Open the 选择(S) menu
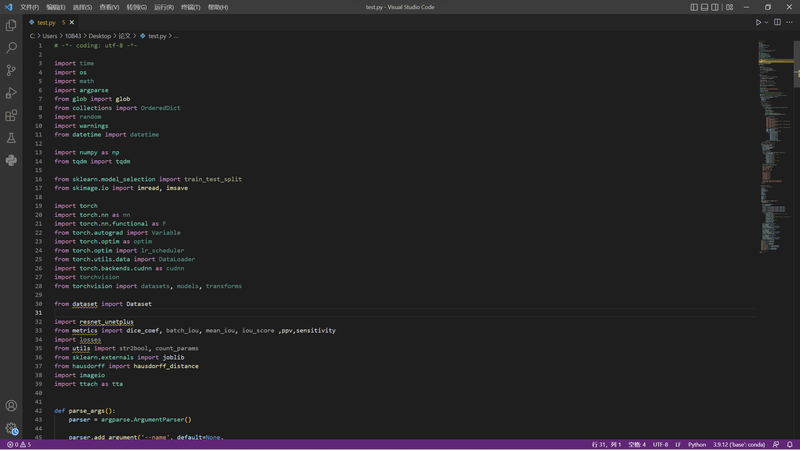800x450 pixels. pyautogui.click(x=82, y=7)
